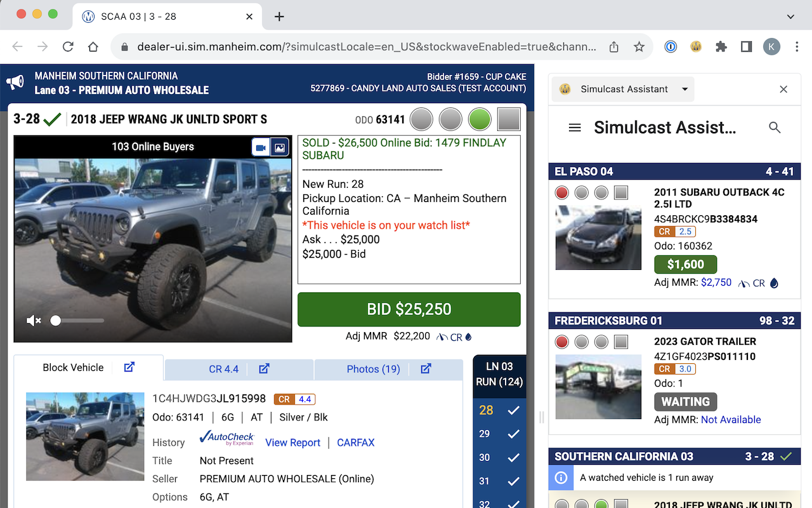Open the Chrome three-dot menu
This screenshot has height=508, width=812.
(x=797, y=46)
